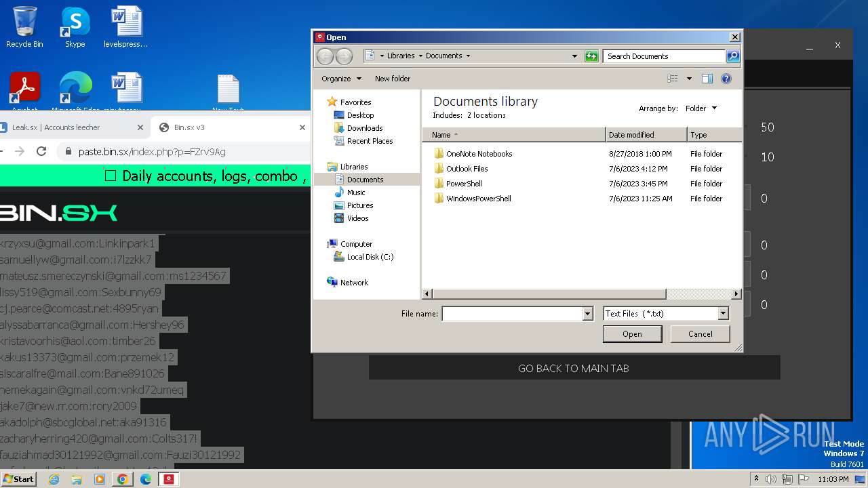Open the dialog Help question mark icon
This screenshot has height=488, width=868.
coord(726,79)
